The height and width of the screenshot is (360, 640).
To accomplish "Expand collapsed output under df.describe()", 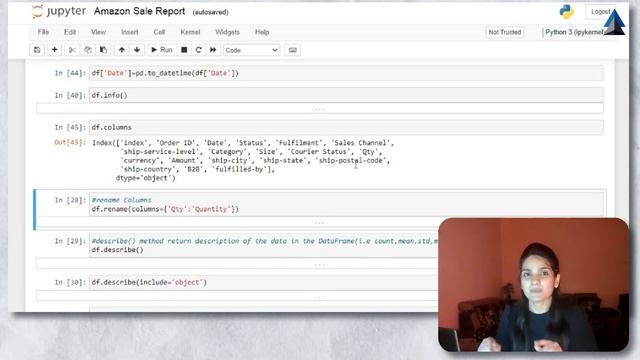I will click(x=237, y=264).
